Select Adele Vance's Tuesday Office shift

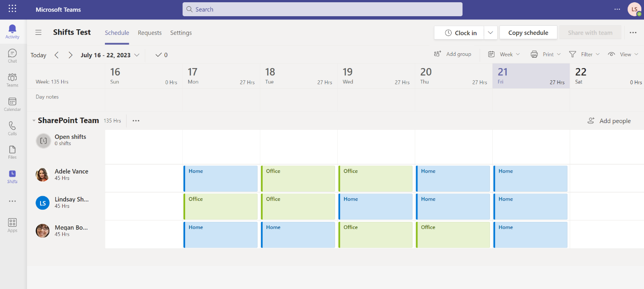click(x=298, y=179)
